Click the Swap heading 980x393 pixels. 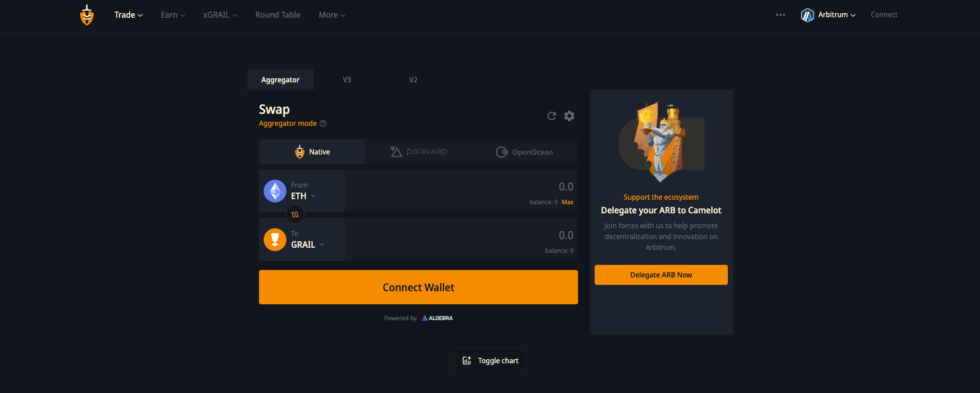click(274, 109)
